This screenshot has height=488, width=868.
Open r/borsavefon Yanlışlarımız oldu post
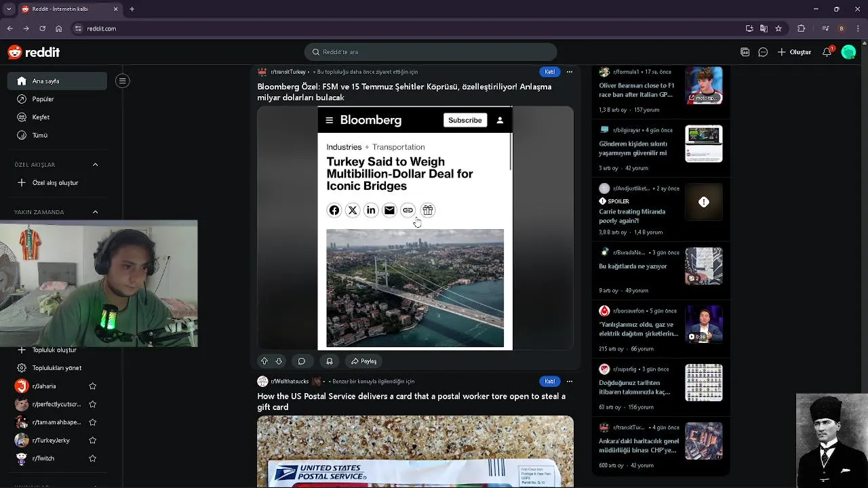[x=639, y=329]
